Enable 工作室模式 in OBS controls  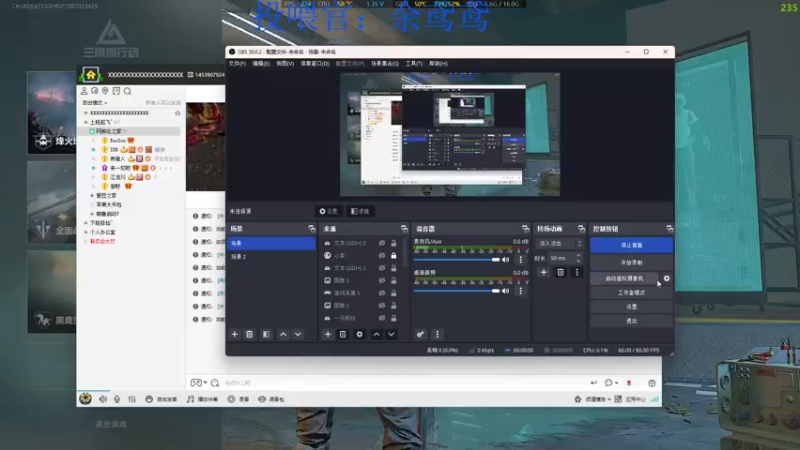pos(632,293)
